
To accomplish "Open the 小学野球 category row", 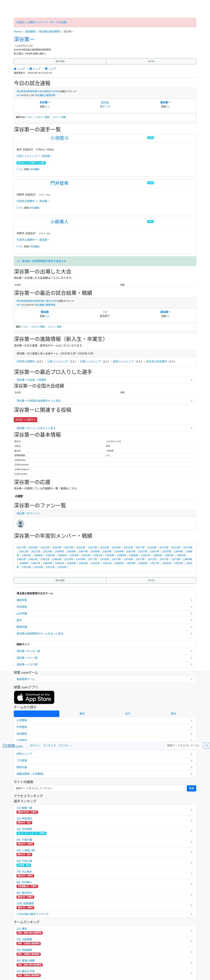I will point(105,720).
